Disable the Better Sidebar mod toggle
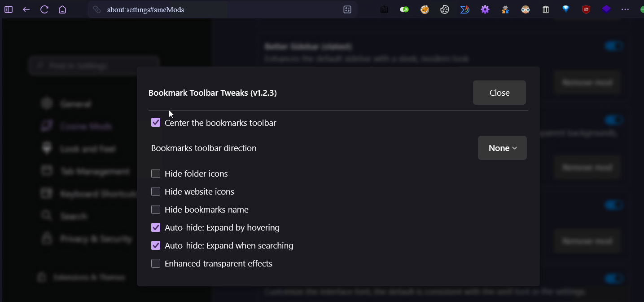This screenshot has width=644, height=302. pos(613,45)
